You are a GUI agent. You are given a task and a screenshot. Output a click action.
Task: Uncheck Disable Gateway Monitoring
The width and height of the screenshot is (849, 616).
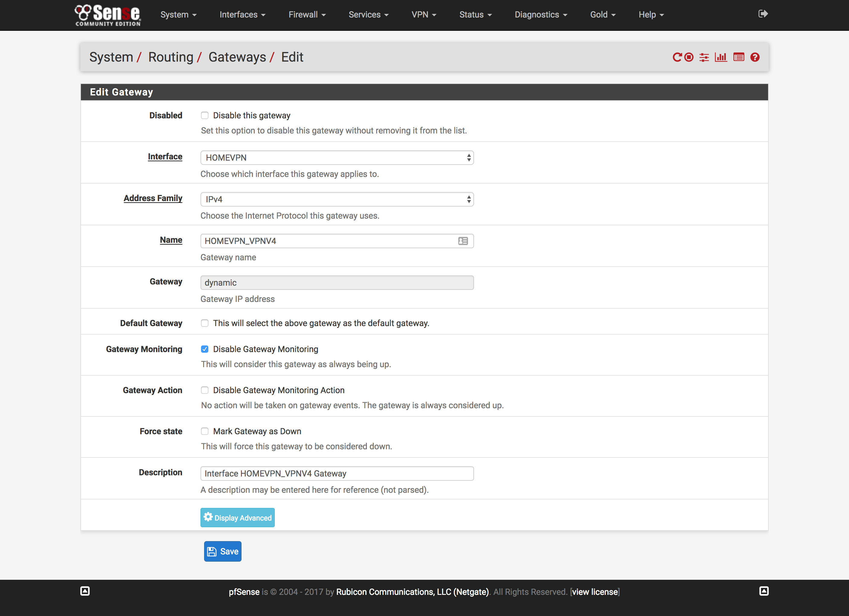click(x=205, y=349)
